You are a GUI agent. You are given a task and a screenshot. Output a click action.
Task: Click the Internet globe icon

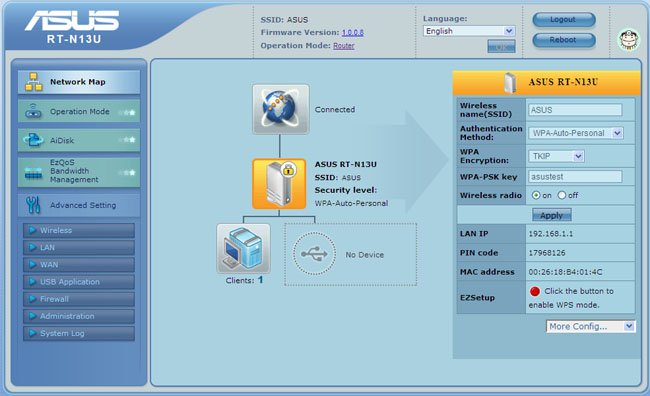point(281,109)
